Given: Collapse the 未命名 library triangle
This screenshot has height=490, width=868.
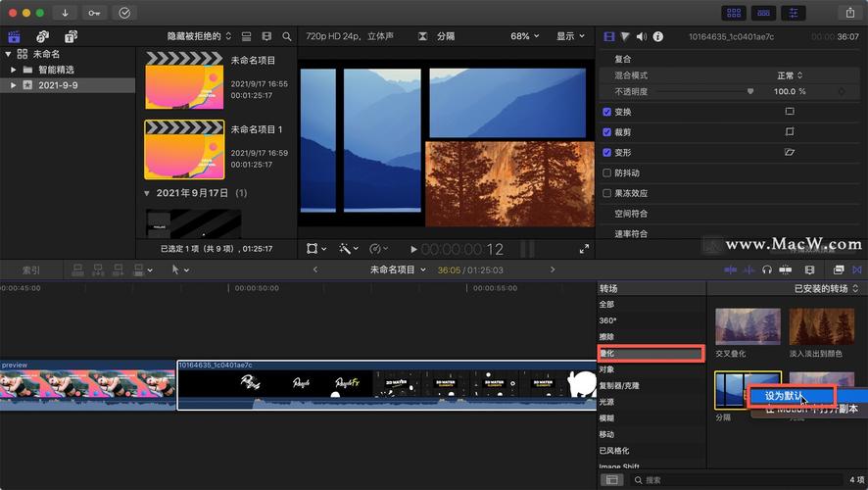Looking at the screenshot, I should pyautogui.click(x=8, y=54).
